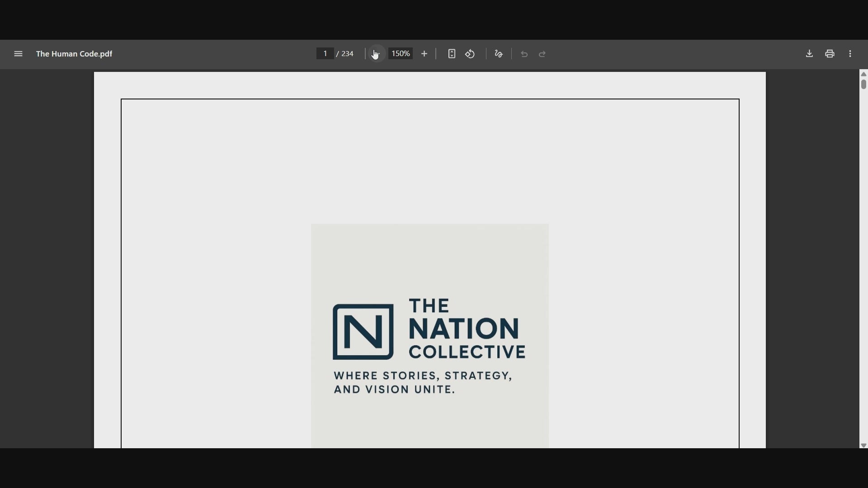
Task: Click the Undo arrow icon
Action: (524, 54)
